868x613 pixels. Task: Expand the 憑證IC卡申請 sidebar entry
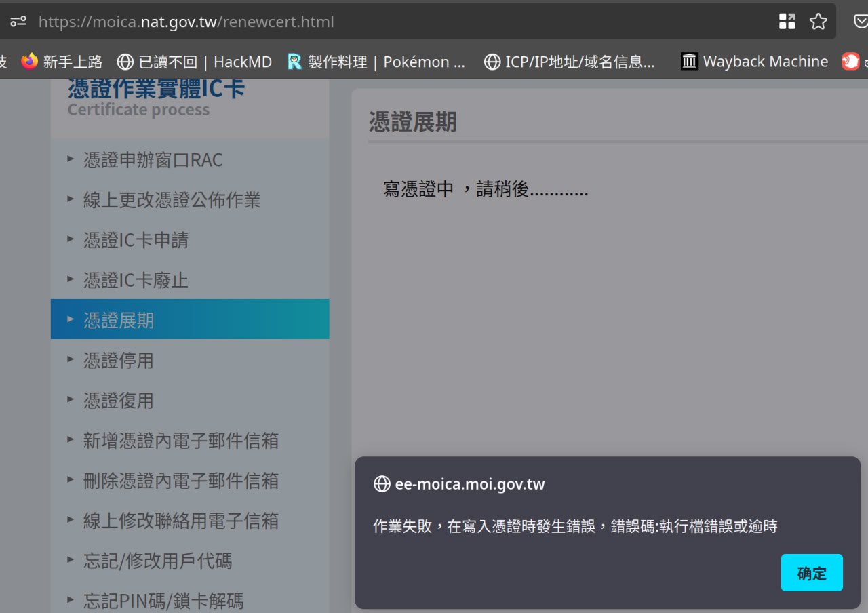pyautogui.click(x=136, y=240)
